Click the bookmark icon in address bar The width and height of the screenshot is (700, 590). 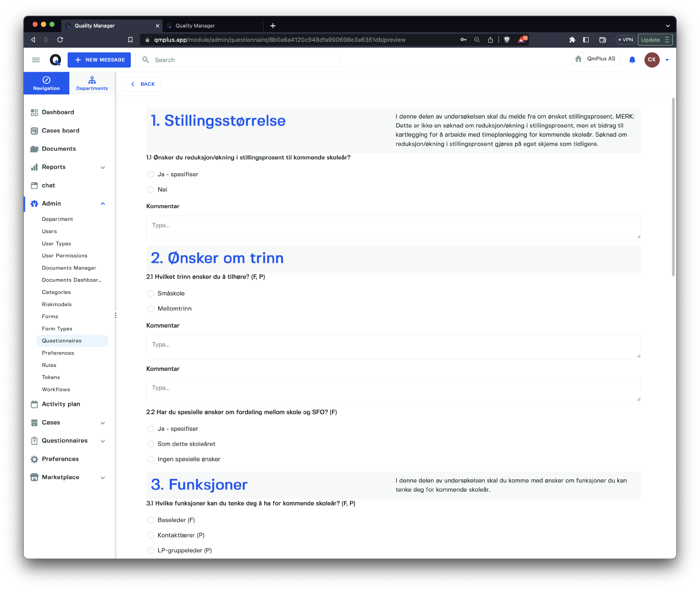click(x=130, y=40)
